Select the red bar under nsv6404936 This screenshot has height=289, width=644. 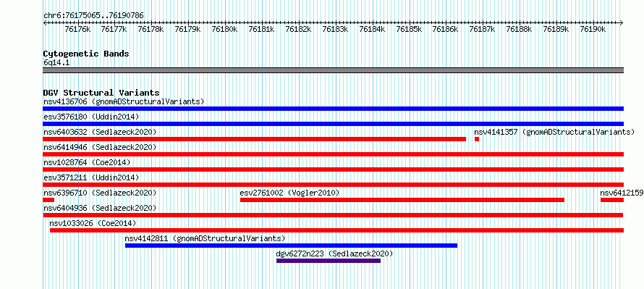333,215
